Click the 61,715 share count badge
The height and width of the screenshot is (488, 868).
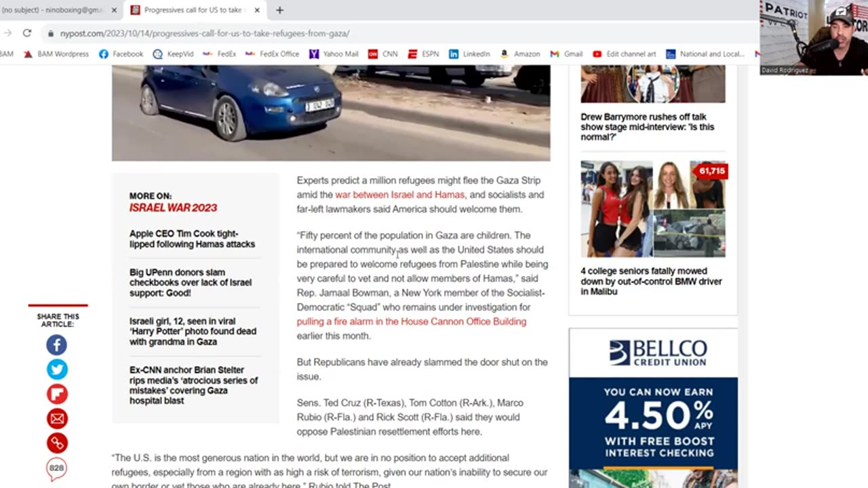[x=711, y=171]
